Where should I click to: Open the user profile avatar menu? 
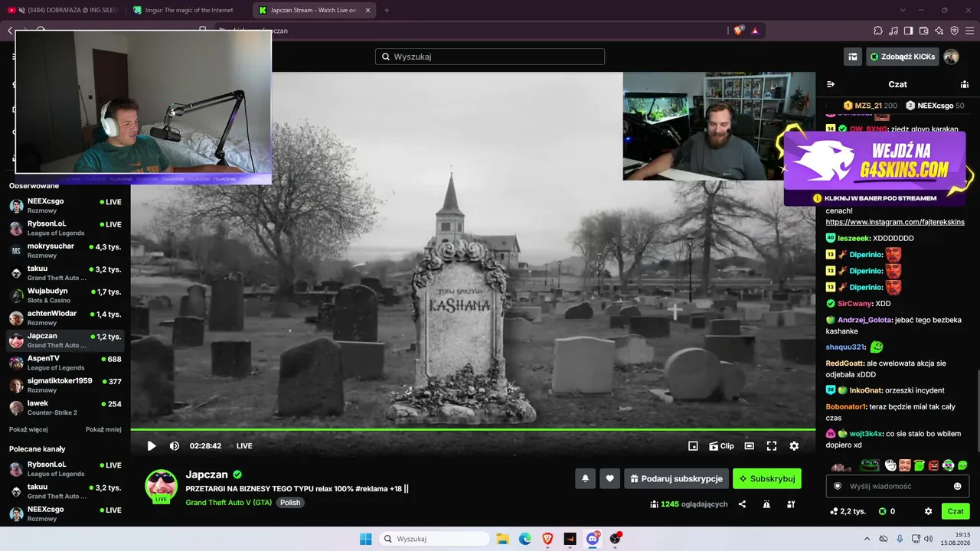pos(951,57)
